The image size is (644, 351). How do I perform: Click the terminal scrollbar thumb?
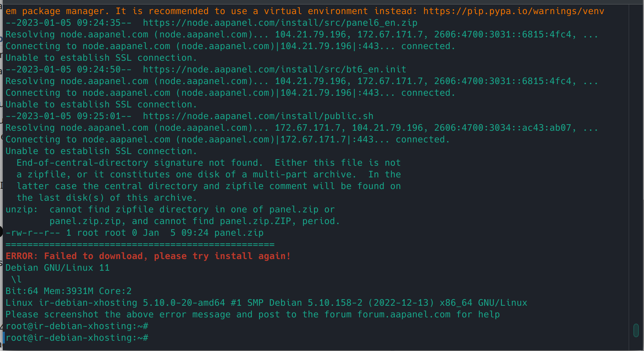[636, 330]
